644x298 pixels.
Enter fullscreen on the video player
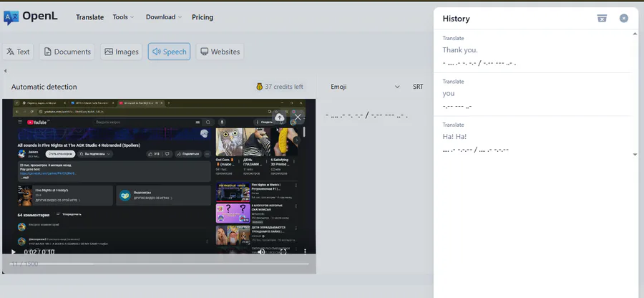pyautogui.click(x=283, y=252)
